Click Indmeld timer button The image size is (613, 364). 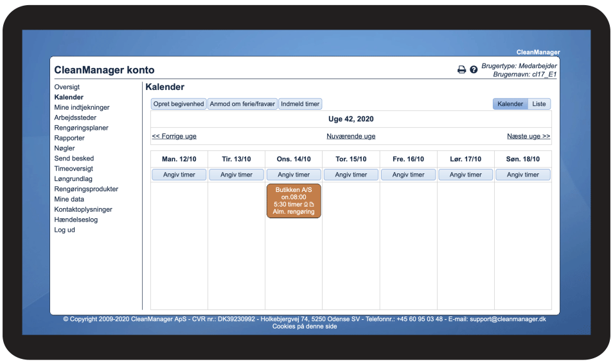300,104
